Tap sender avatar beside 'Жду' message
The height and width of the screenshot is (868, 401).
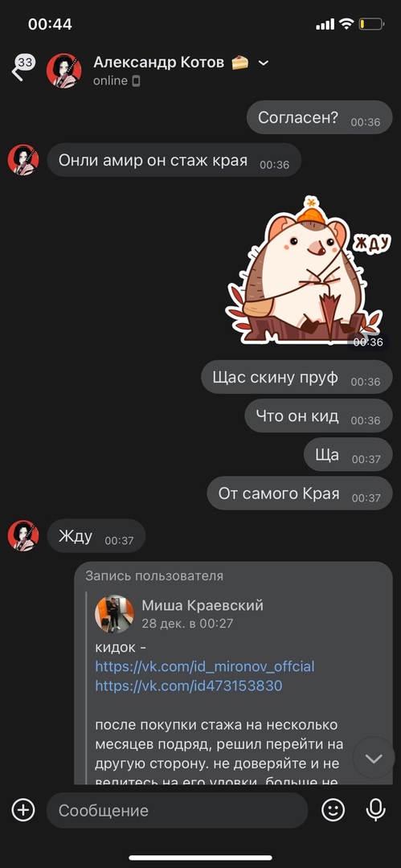coord(23,535)
